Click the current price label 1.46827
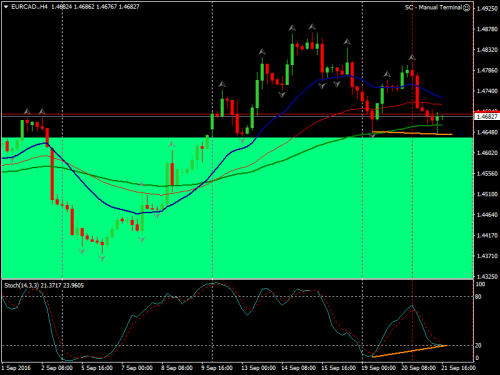The width and height of the screenshot is (500, 375). 487,117
